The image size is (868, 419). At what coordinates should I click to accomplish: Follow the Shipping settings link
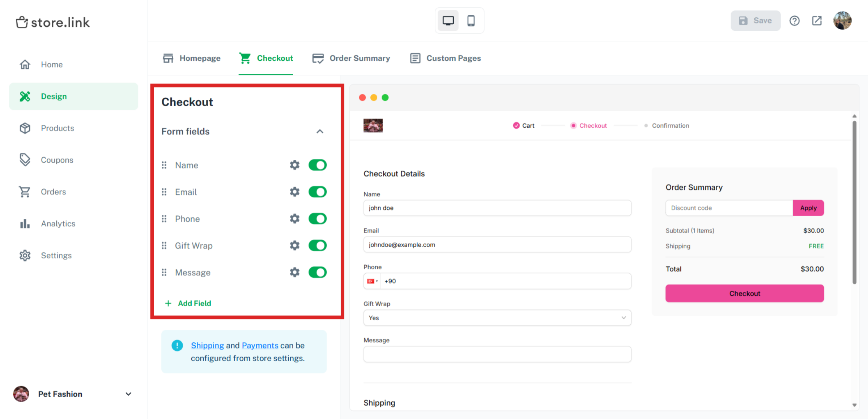coord(207,345)
